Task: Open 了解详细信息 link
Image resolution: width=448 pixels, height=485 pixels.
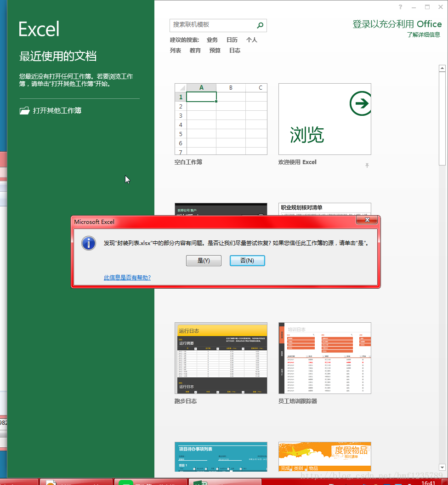Action: [424, 34]
